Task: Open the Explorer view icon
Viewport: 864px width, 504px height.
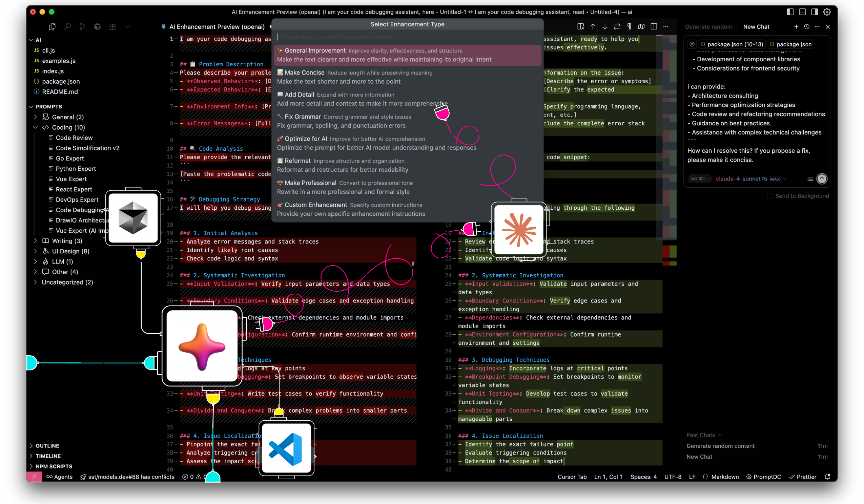Action: [52, 26]
